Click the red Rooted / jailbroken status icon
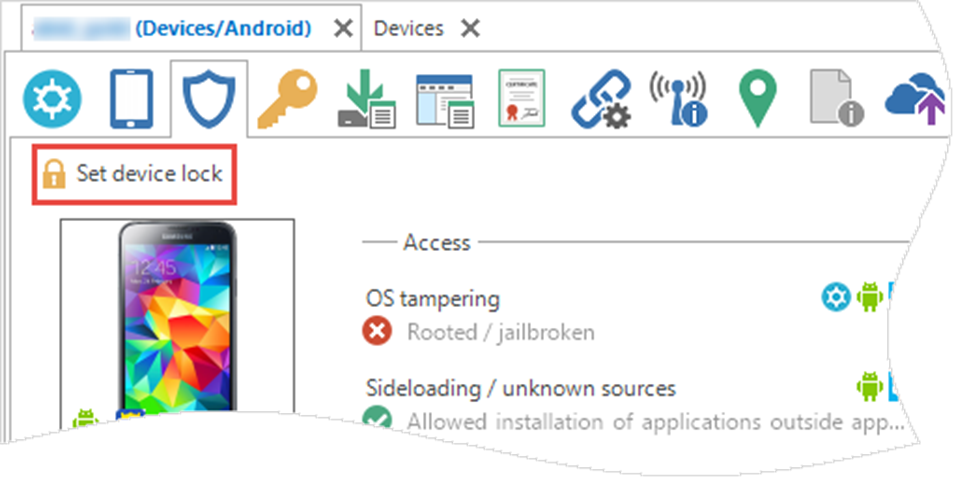This screenshot has width=954, height=478. click(x=376, y=331)
